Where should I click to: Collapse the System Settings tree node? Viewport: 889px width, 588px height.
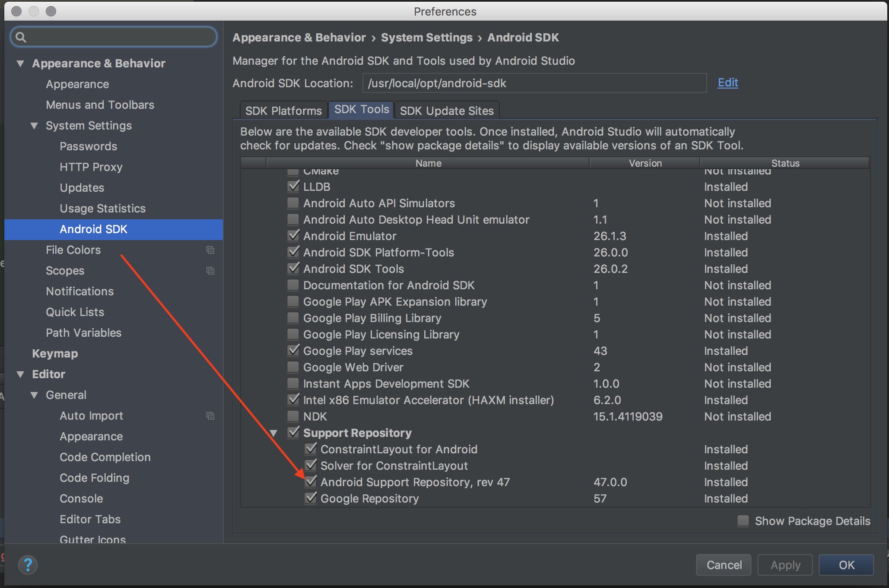(34, 126)
